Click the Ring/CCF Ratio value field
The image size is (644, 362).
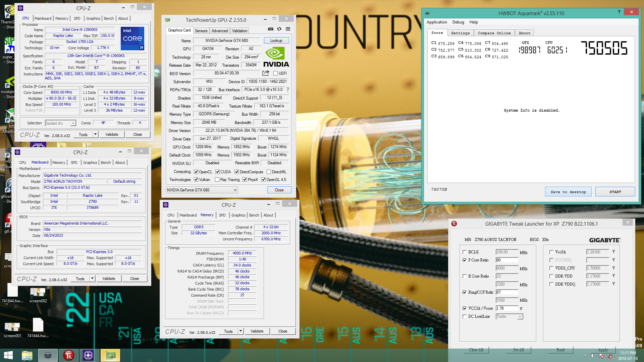[507, 292]
